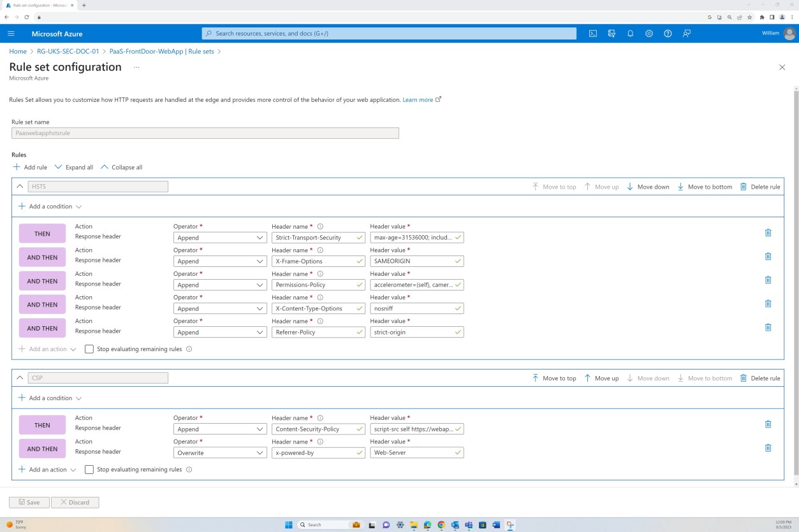Delete the entire CSP rule

759,378
